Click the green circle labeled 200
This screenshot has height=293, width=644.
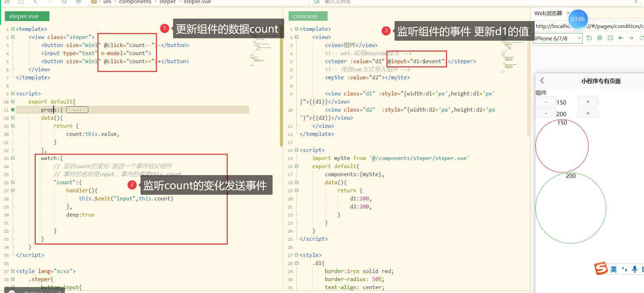click(x=571, y=208)
